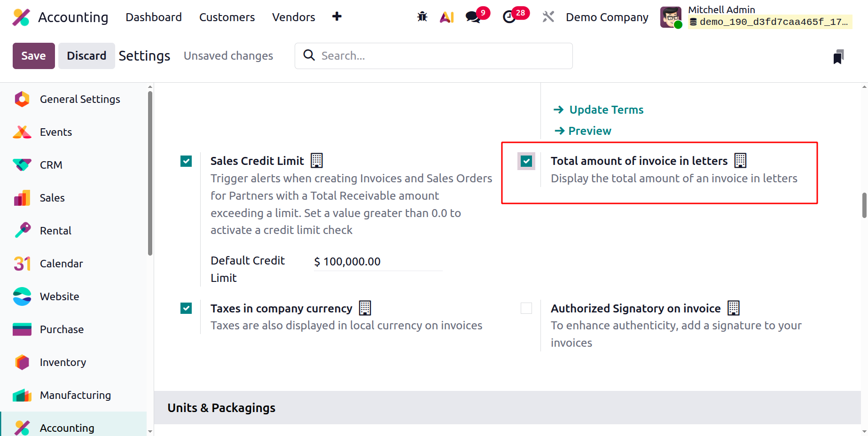
Task: Open the Vendors menu
Action: click(x=294, y=17)
